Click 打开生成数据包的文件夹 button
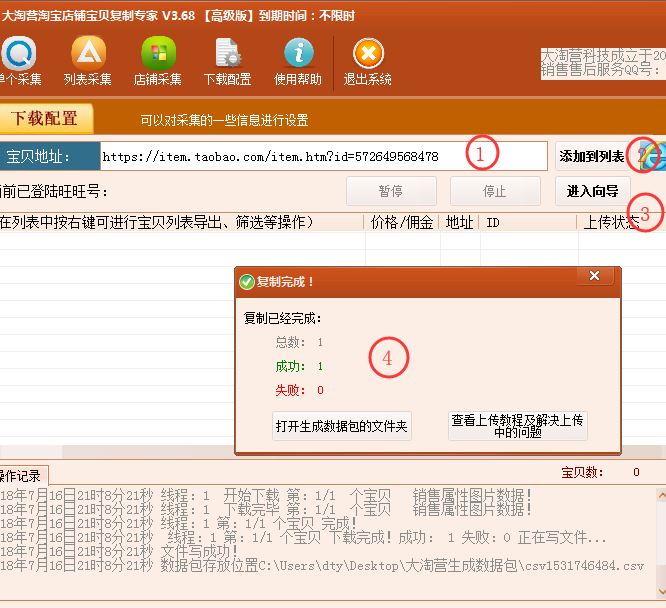 341,426
